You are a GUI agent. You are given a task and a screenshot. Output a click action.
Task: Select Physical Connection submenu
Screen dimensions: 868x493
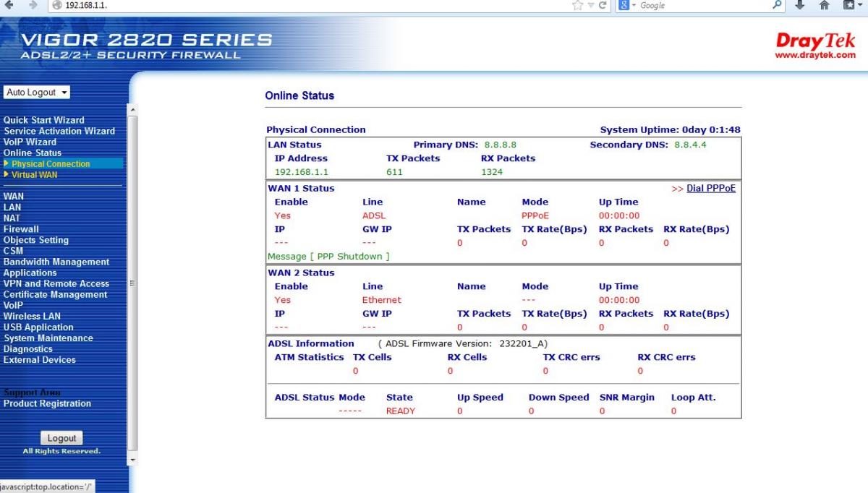51,163
